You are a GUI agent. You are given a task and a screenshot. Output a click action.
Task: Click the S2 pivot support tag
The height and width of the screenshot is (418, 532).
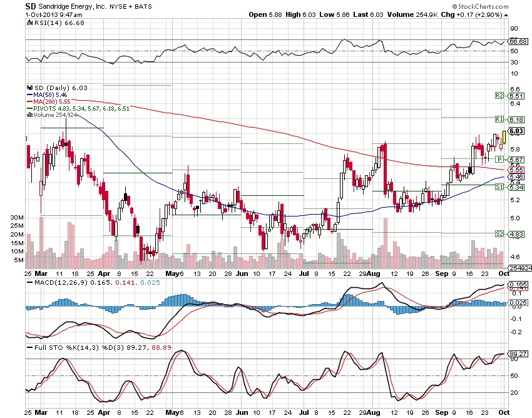(499, 234)
